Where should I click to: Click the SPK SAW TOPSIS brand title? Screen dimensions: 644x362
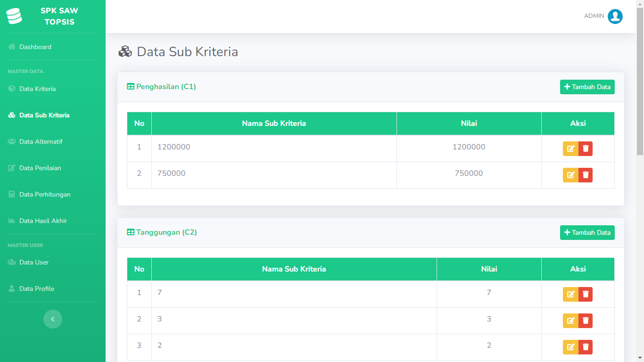59,16
